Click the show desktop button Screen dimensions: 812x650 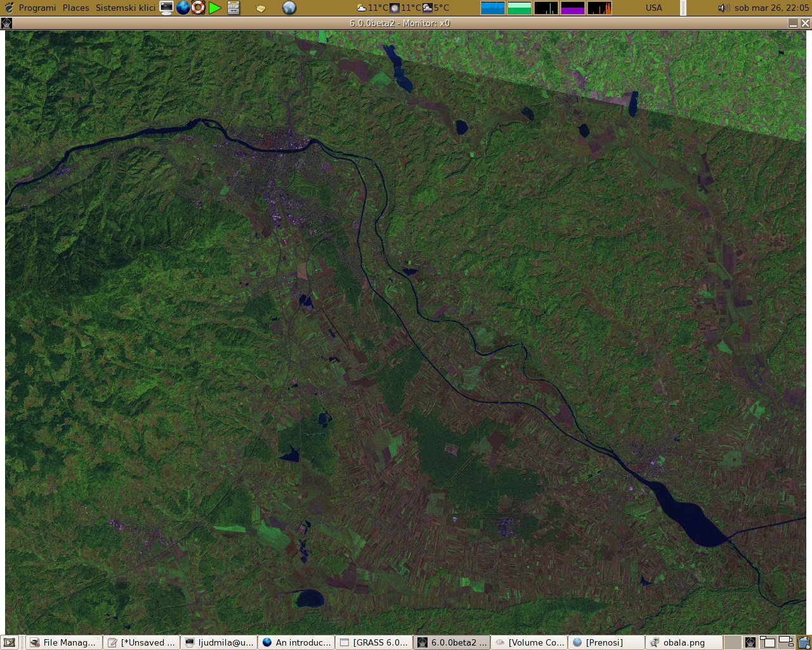pyautogui.click(x=10, y=642)
